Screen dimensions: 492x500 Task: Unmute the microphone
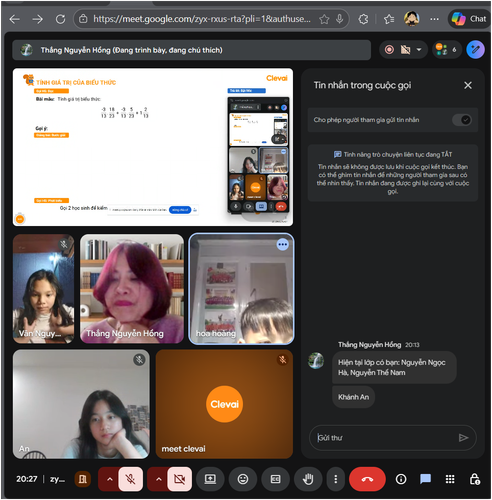pos(130,479)
